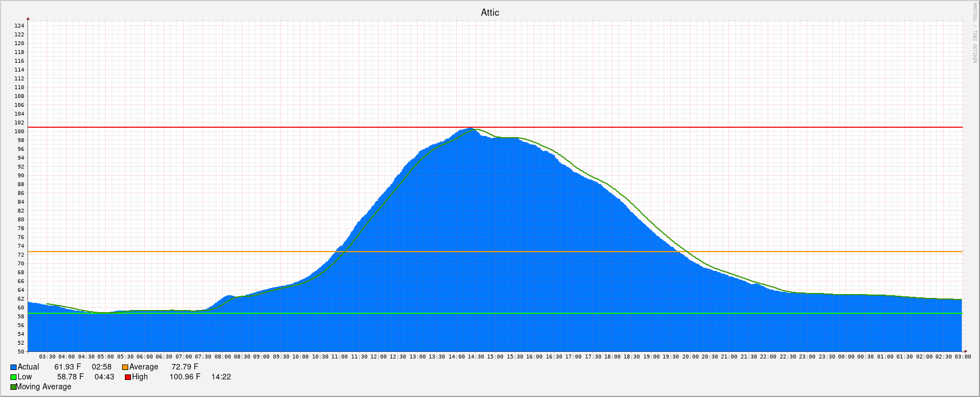Image resolution: width=980 pixels, height=397 pixels.
Task: Click the RRDTOOL / TOBI OETIKER watermark
Action: click(x=973, y=33)
